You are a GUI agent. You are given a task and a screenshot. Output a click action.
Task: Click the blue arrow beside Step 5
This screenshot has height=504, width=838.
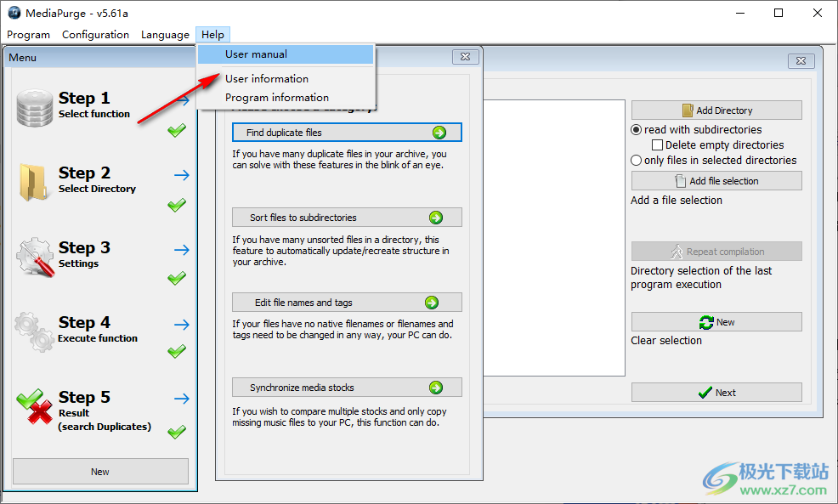tap(182, 399)
